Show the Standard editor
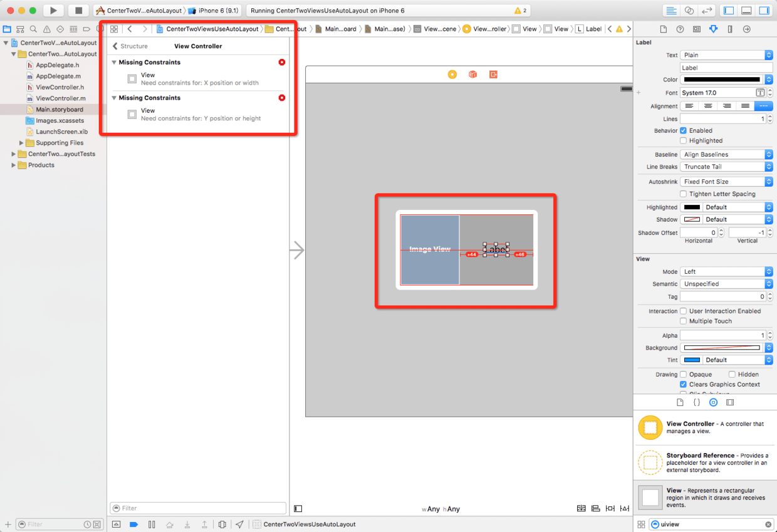 point(671,11)
